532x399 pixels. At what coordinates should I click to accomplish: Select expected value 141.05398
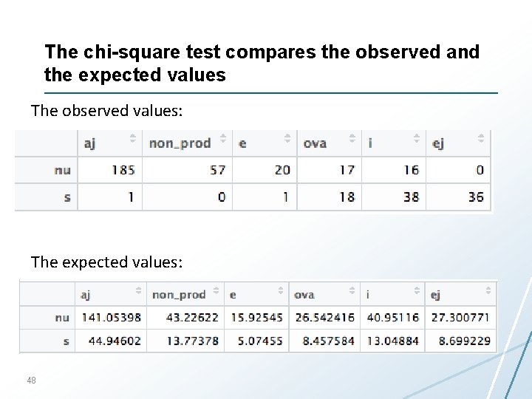point(111,318)
